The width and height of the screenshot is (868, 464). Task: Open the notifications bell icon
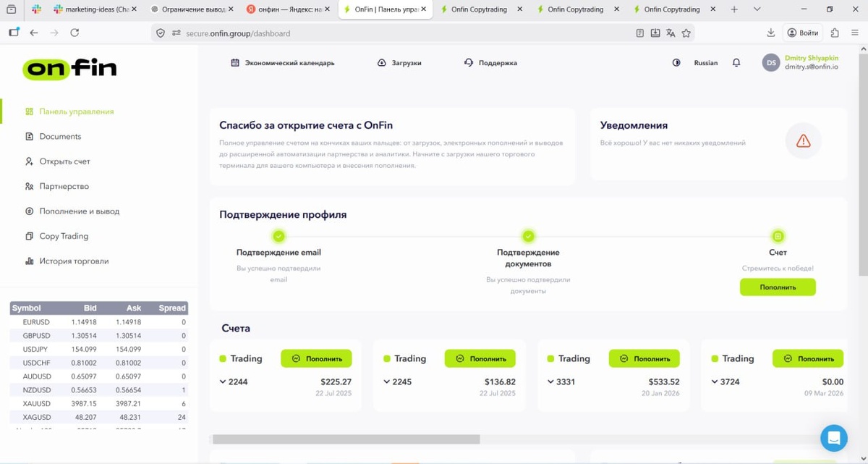pos(736,63)
